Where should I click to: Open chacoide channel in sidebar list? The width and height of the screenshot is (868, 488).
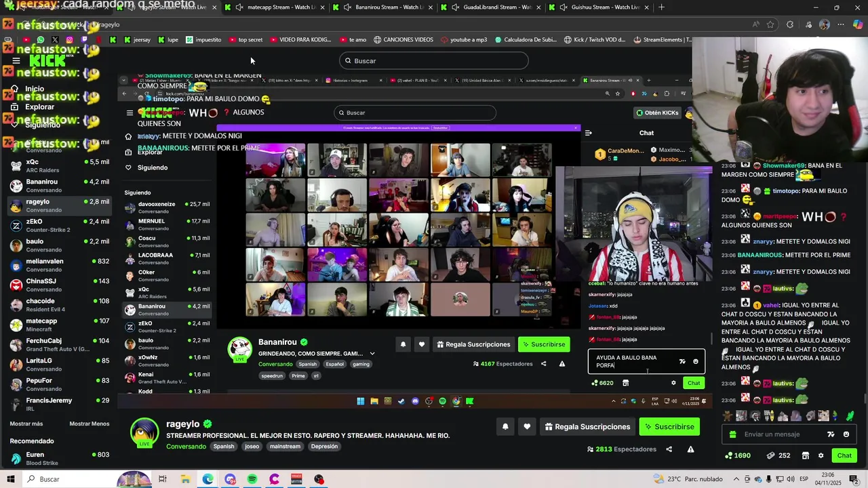(60, 305)
